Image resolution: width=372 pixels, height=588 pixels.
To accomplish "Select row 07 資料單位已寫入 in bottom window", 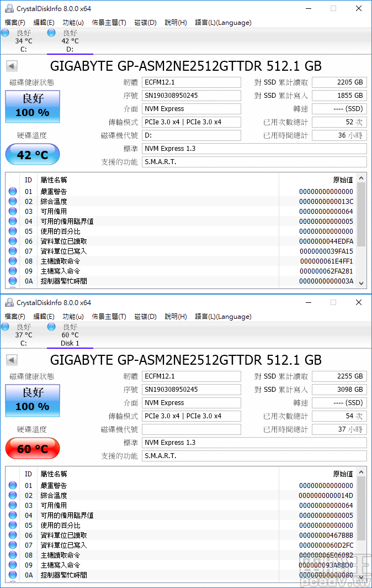I will pos(182,545).
